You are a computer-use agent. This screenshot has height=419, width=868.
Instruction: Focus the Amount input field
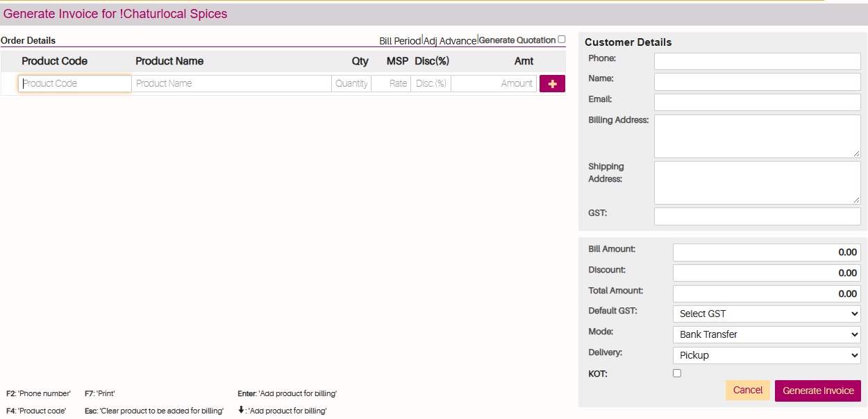pos(494,83)
